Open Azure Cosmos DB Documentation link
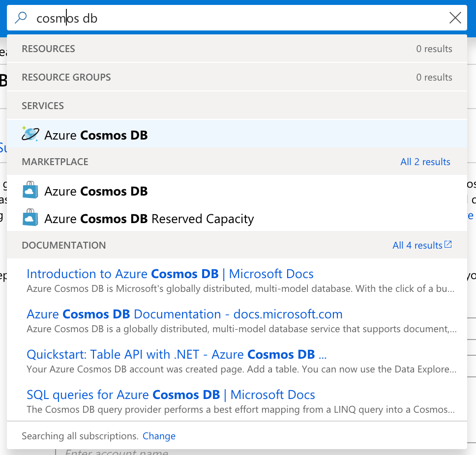This screenshot has height=455, width=476. tap(185, 314)
